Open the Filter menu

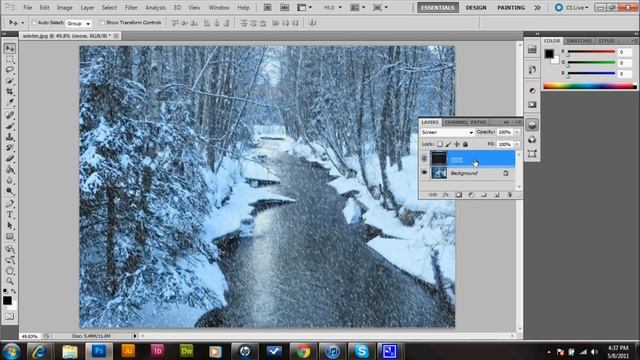click(131, 7)
